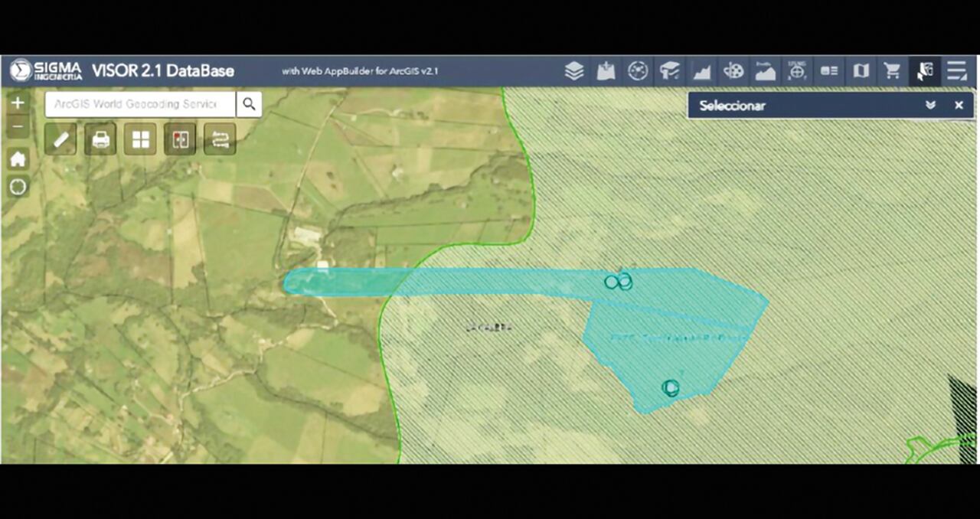Open the Layer List widget

click(x=574, y=71)
